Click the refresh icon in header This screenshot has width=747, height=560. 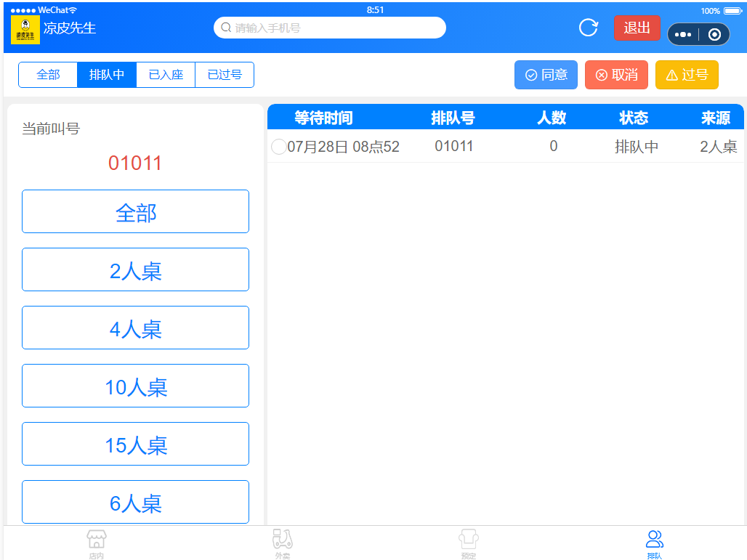tap(588, 28)
